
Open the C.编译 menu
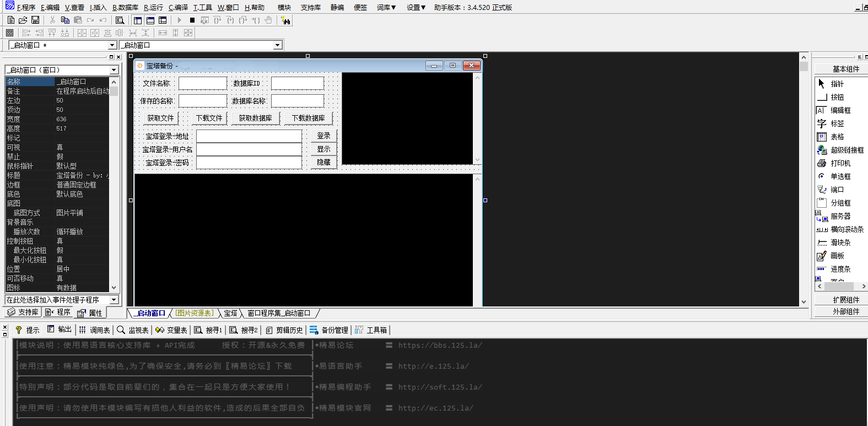tap(178, 7)
